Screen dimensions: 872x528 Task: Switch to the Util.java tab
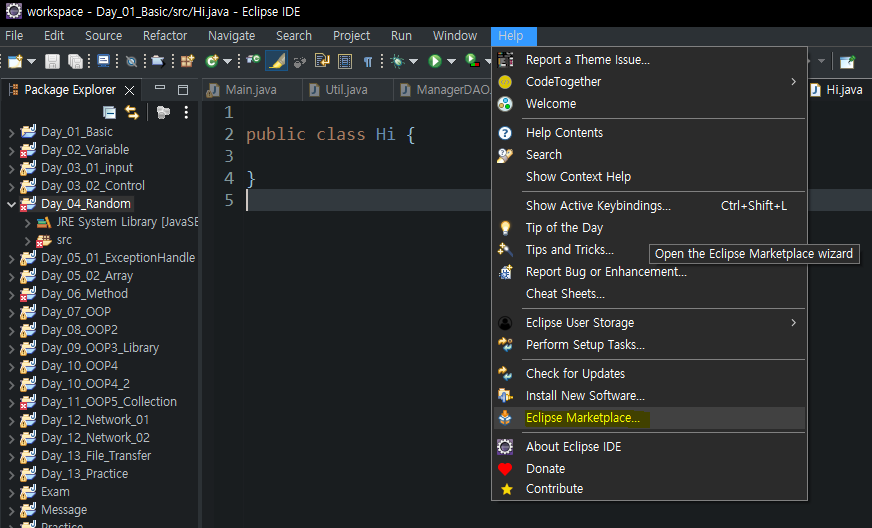(346, 90)
